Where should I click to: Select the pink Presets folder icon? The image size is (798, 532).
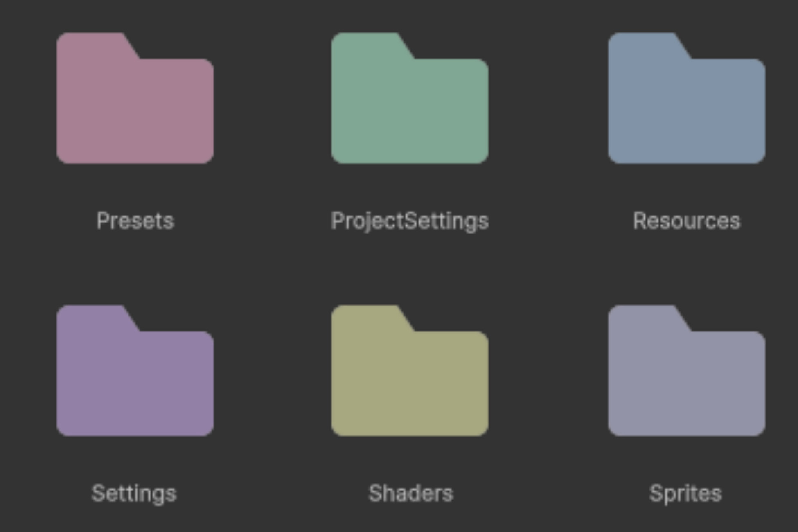135,98
